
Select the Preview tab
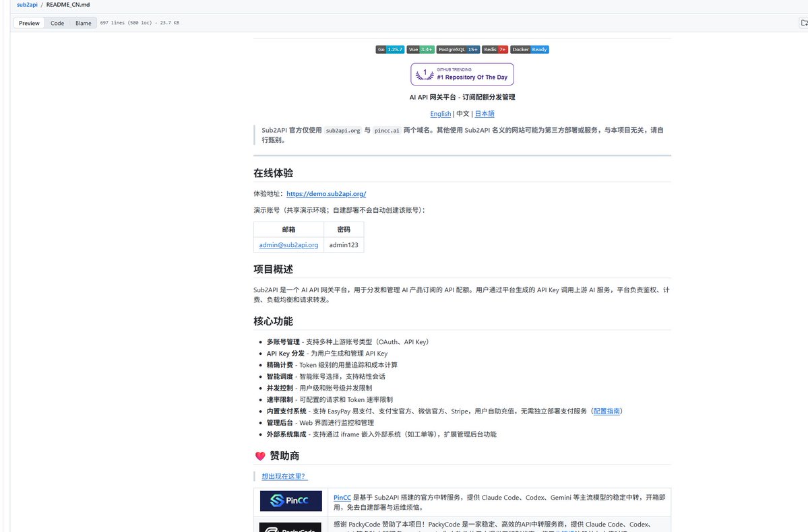28,22
